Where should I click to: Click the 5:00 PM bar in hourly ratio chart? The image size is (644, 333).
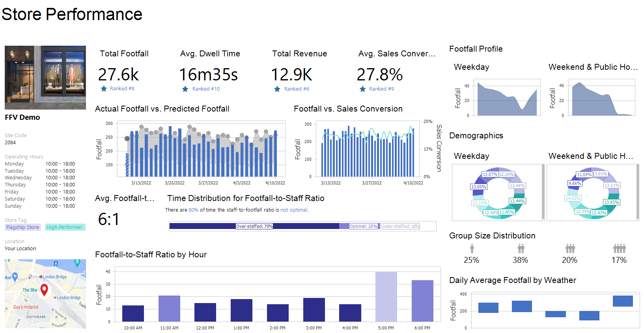coord(386,297)
